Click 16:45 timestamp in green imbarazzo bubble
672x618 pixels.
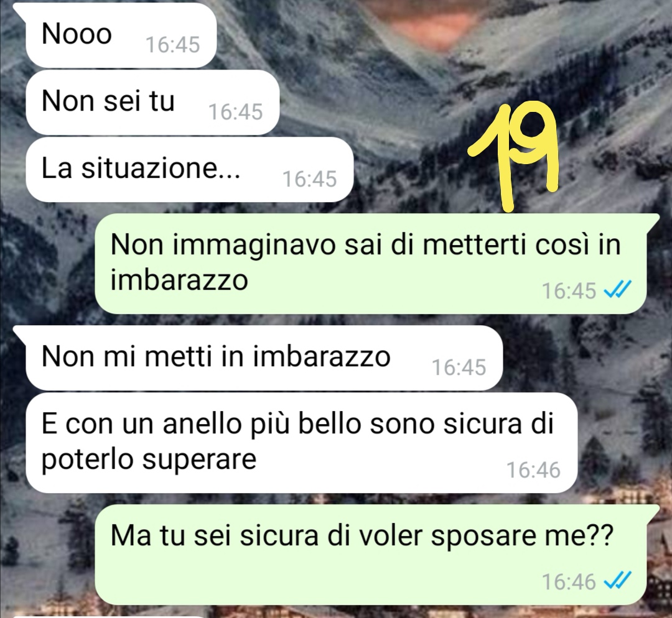tap(569, 291)
